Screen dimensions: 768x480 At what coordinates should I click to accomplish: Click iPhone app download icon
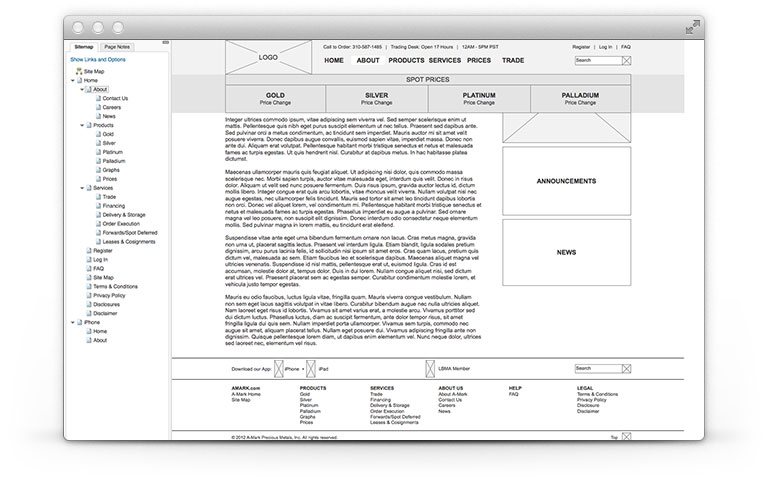pyautogui.click(x=279, y=369)
